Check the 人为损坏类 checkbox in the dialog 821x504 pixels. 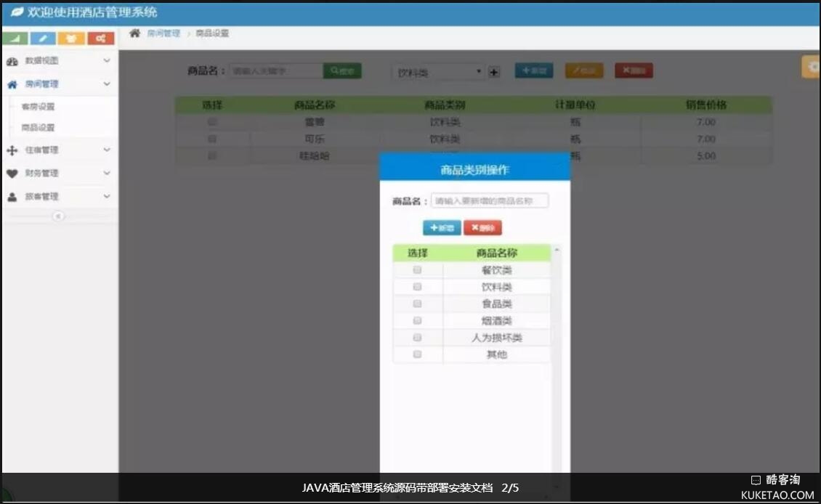point(417,338)
